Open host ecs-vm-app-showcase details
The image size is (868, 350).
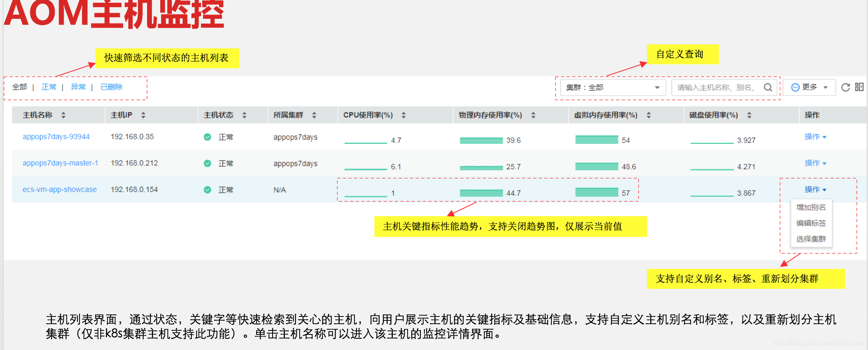point(60,189)
